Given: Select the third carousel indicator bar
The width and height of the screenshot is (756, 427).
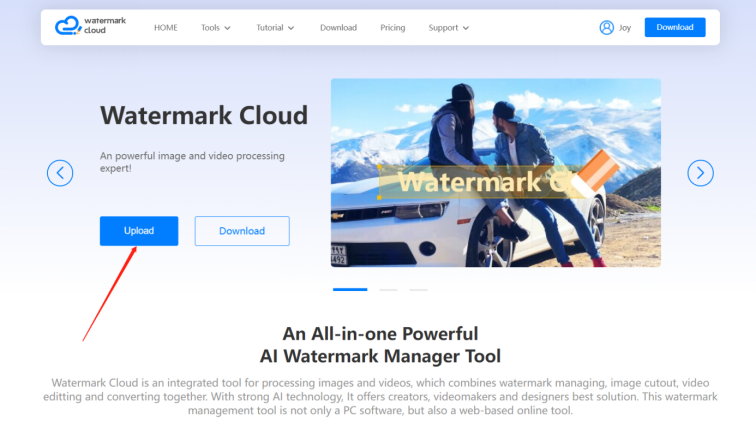Looking at the screenshot, I should 418,290.
